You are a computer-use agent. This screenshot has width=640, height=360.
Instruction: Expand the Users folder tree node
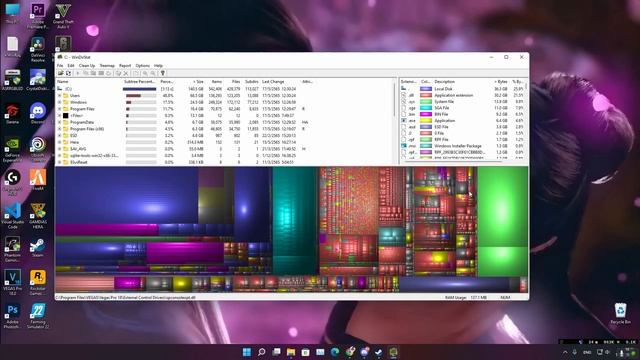click(60, 96)
